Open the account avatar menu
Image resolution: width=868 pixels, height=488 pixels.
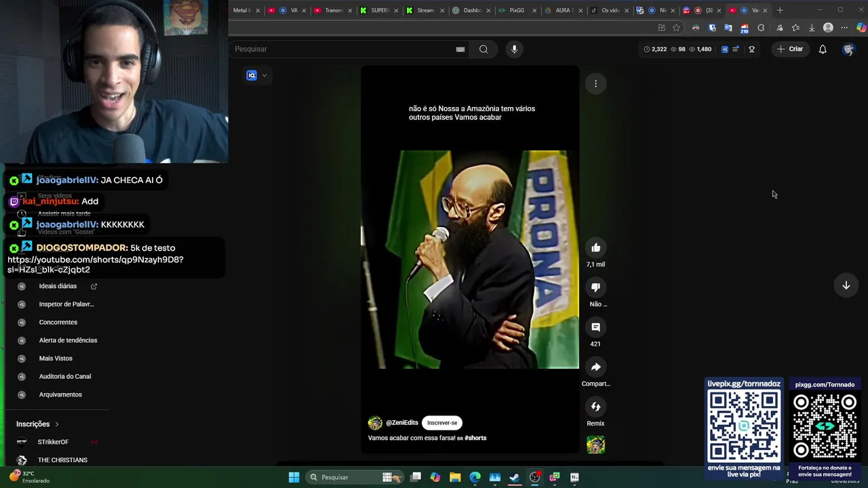pyautogui.click(x=848, y=49)
